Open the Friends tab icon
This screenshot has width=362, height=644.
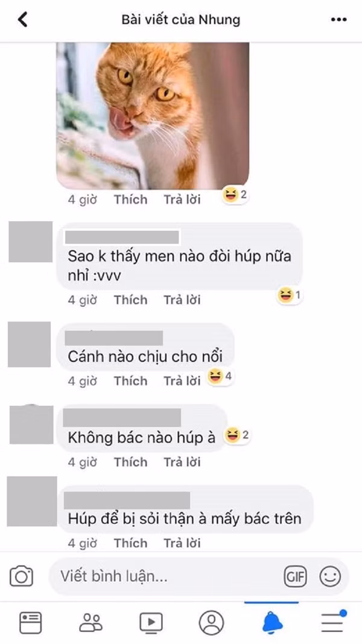coord(91,623)
